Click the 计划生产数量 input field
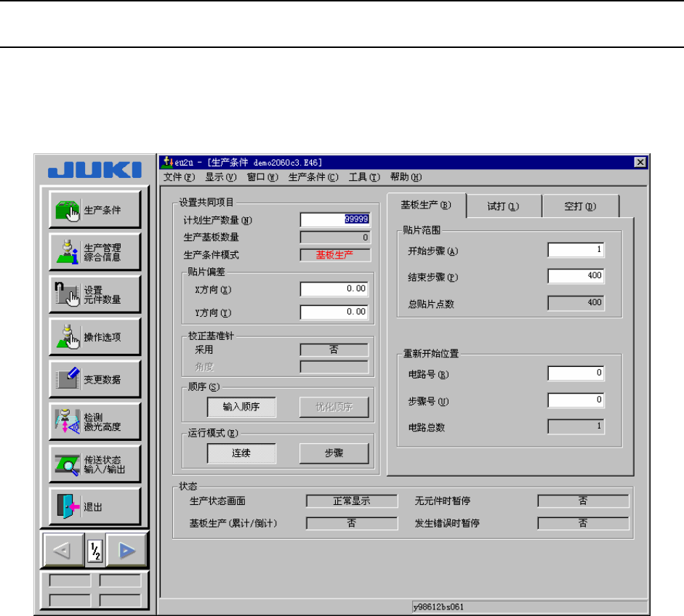Screen dimensions: 684x616 pyautogui.click(x=335, y=219)
